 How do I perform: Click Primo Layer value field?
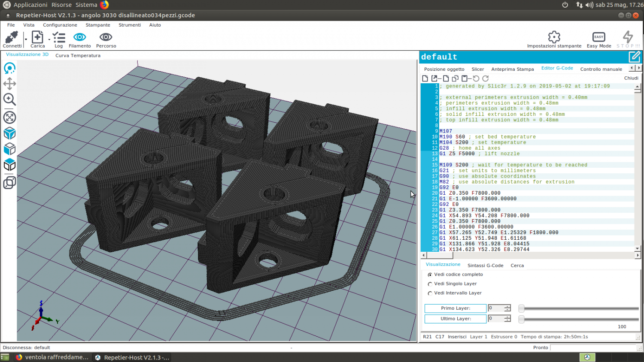(496, 308)
